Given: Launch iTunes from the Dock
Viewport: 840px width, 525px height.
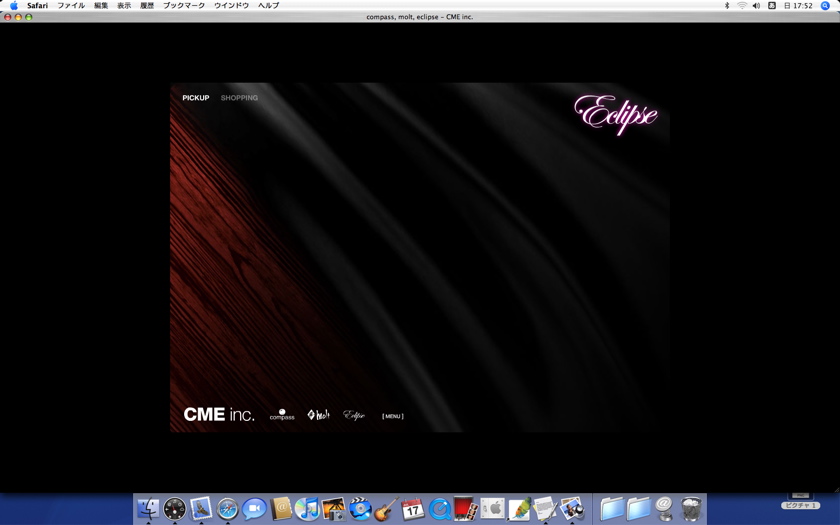Looking at the screenshot, I should click(x=307, y=508).
